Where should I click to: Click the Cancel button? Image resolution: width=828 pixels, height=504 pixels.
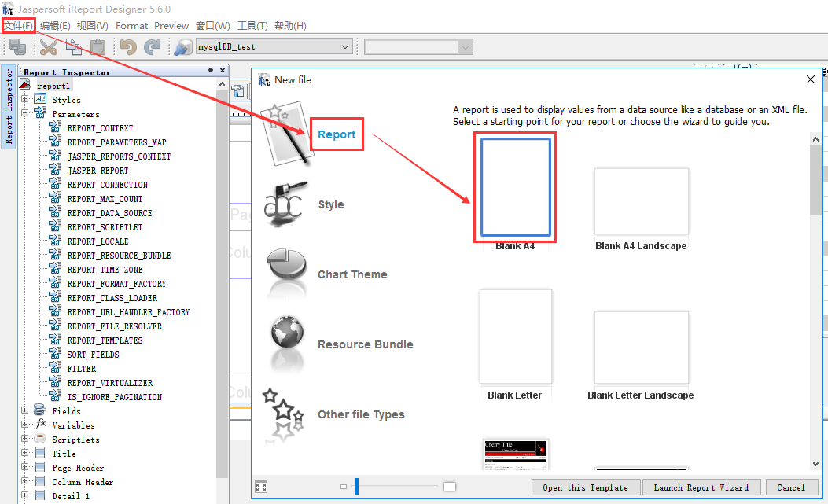(790, 487)
